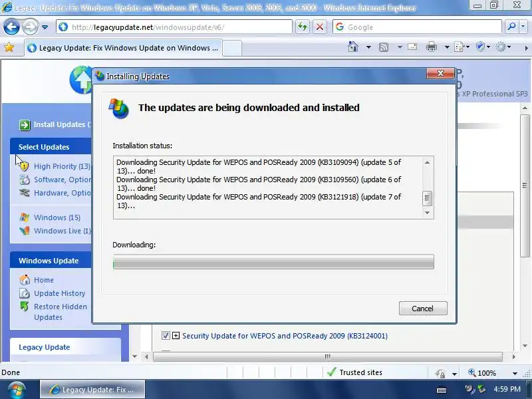Go to Windows Update Home link
Screen dimensions: 532x399
[x=44, y=280]
